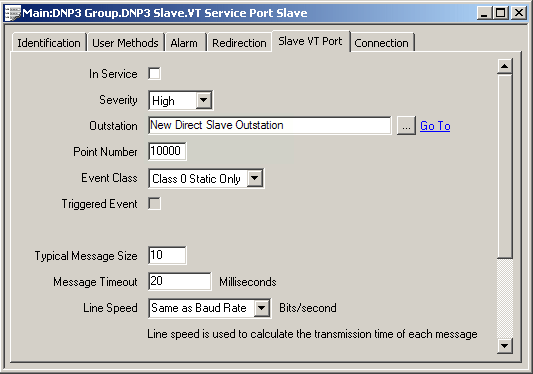The image size is (533, 374).
Task: Maximize the DNP3 Slave window
Action: coord(501,13)
